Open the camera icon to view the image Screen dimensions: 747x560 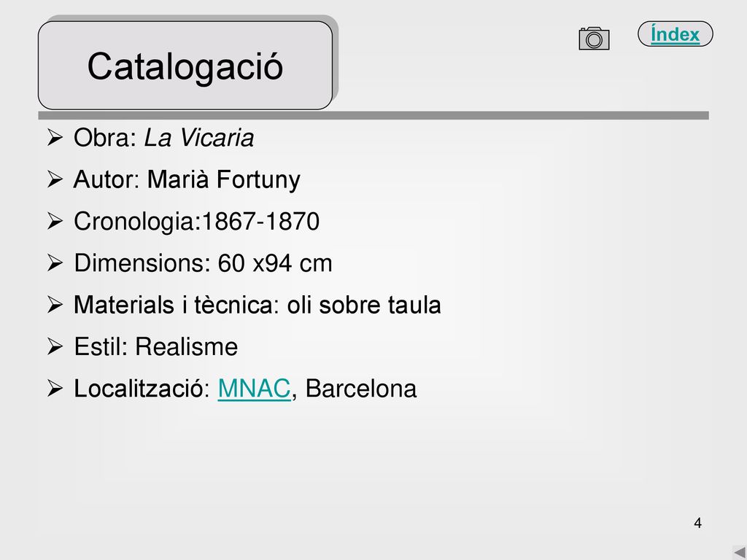[x=594, y=39]
